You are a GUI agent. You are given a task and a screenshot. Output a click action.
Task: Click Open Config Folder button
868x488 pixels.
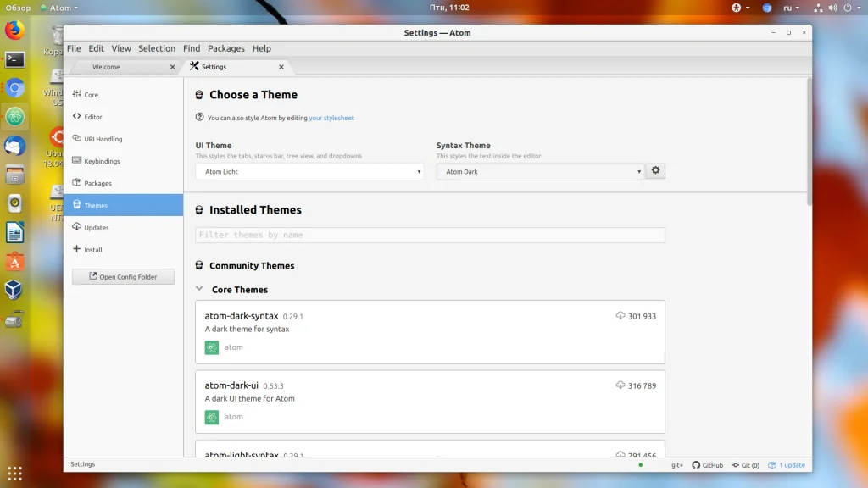point(123,277)
